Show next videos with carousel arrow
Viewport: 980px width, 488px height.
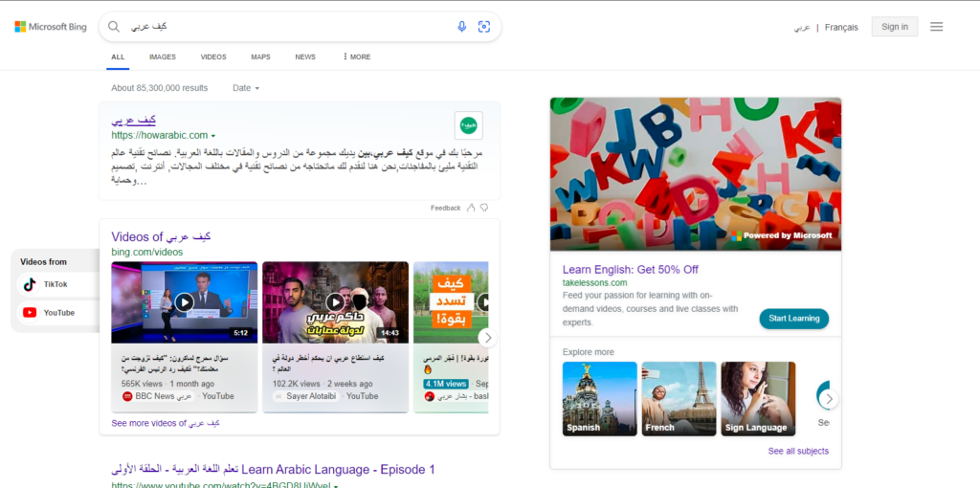point(488,338)
